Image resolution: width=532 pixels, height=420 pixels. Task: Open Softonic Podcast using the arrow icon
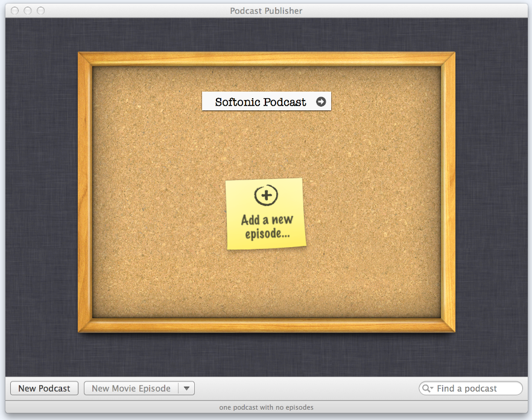point(321,102)
